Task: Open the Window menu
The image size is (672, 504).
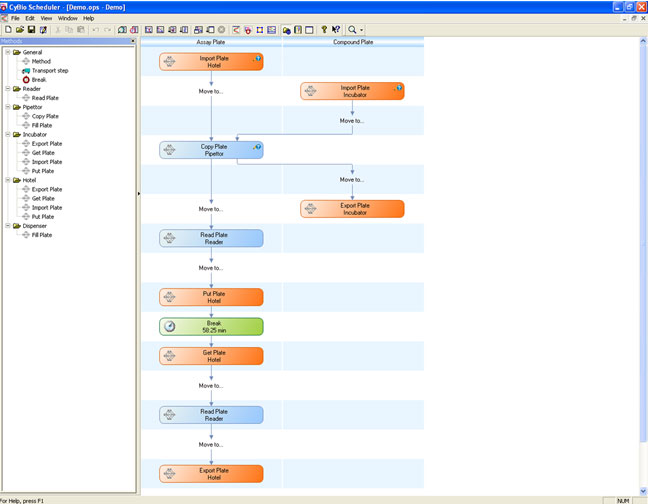Action: (68, 18)
